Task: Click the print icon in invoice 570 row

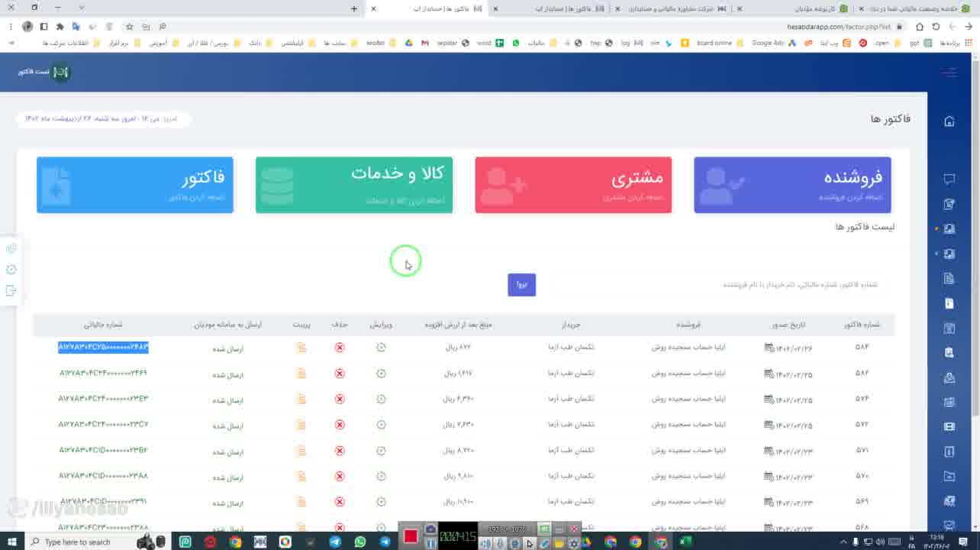Action: click(x=301, y=477)
